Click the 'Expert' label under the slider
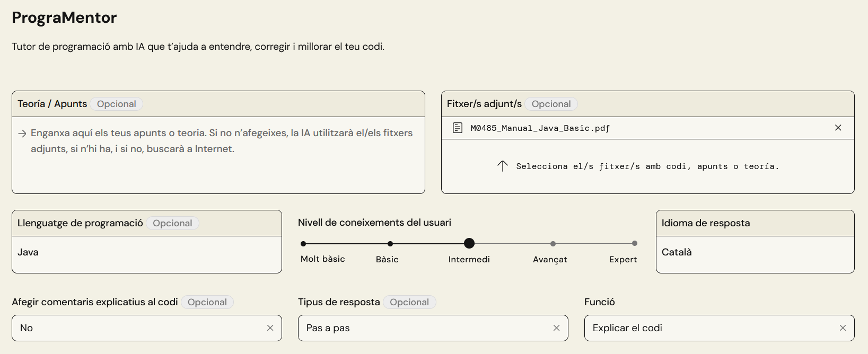The height and width of the screenshot is (354, 868). (x=623, y=260)
